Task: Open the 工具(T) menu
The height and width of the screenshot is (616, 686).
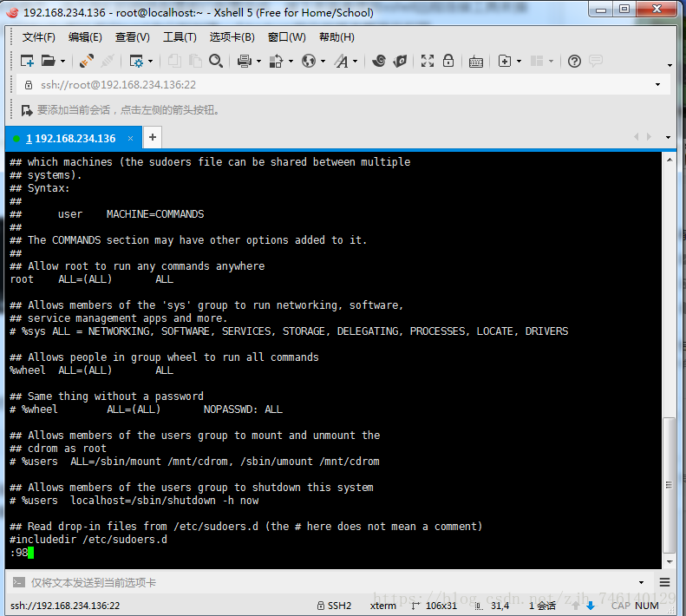Action: (x=180, y=37)
